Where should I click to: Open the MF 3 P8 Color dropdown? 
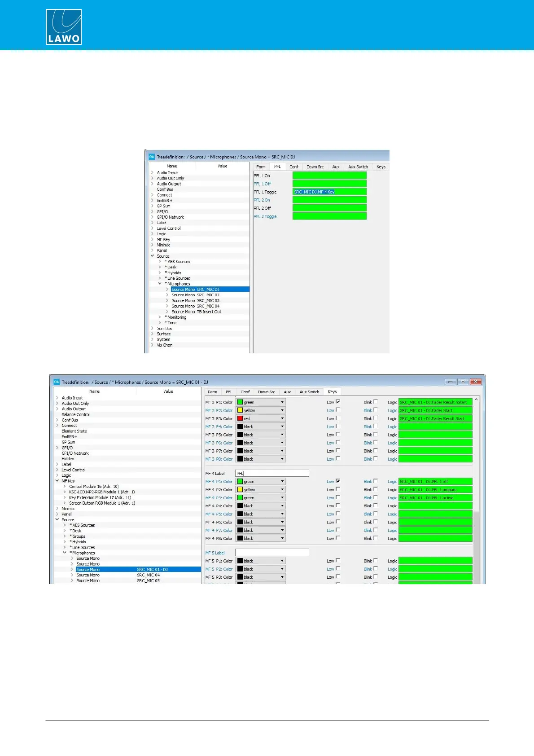click(x=261, y=459)
